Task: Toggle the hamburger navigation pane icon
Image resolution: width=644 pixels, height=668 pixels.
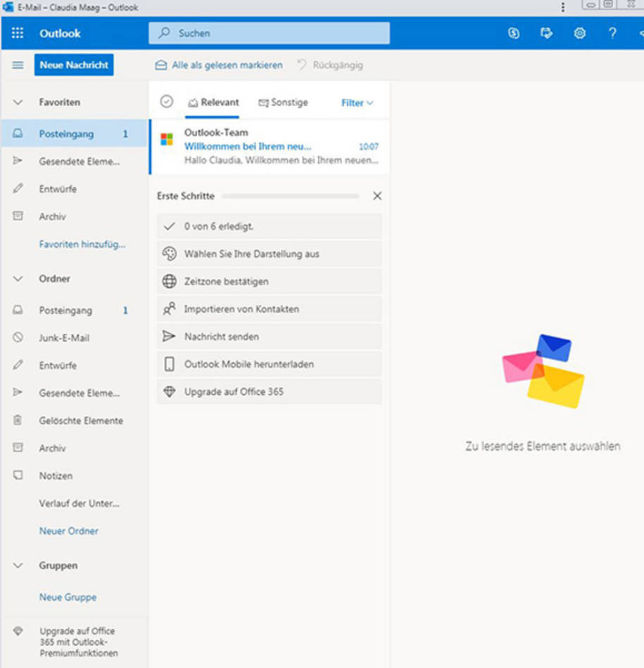Action: coord(18,65)
